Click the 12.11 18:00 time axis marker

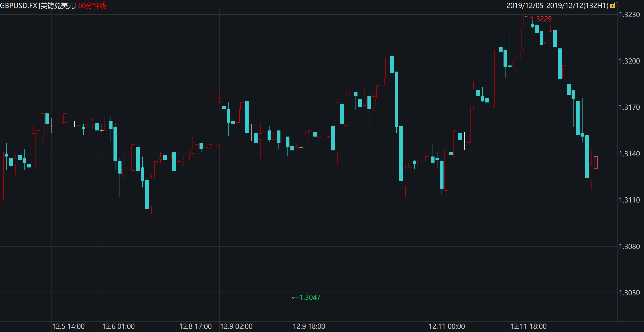point(528,326)
